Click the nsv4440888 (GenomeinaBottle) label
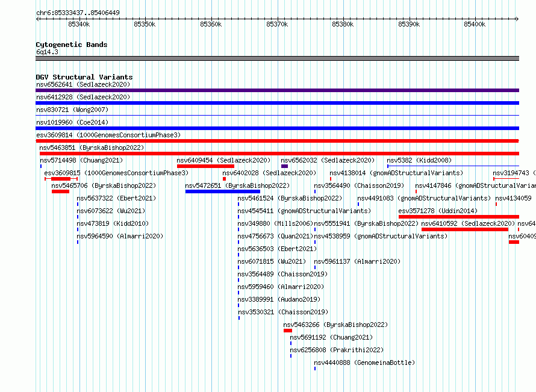This screenshot has height=392, width=536. pyautogui.click(x=364, y=362)
